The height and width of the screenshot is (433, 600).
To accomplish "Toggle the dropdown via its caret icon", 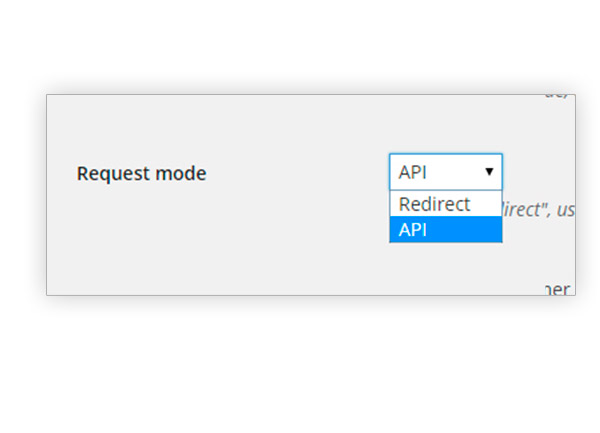I will [x=489, y=172].
